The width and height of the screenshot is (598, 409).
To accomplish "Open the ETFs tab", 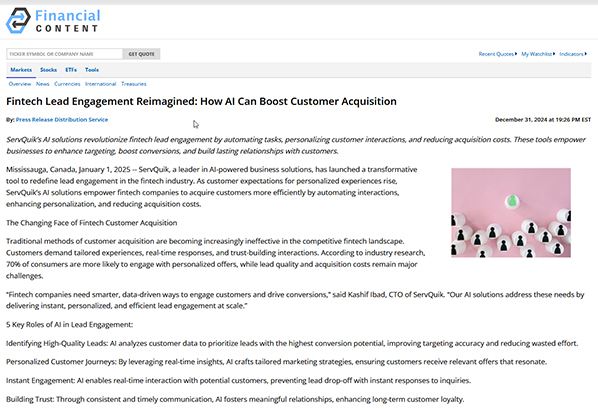I will (x=71, y=70).
